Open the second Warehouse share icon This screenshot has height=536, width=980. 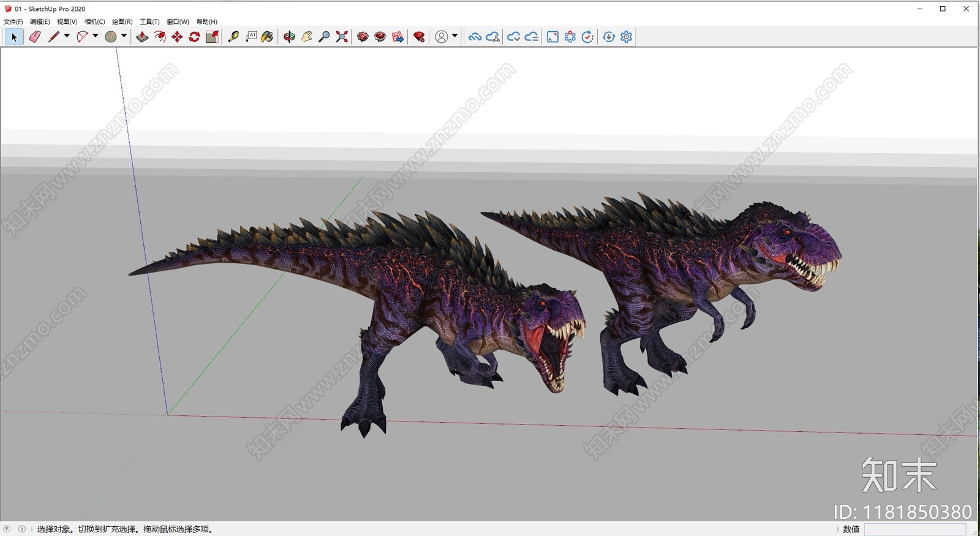pyautogui.click(x=380, y=37)
